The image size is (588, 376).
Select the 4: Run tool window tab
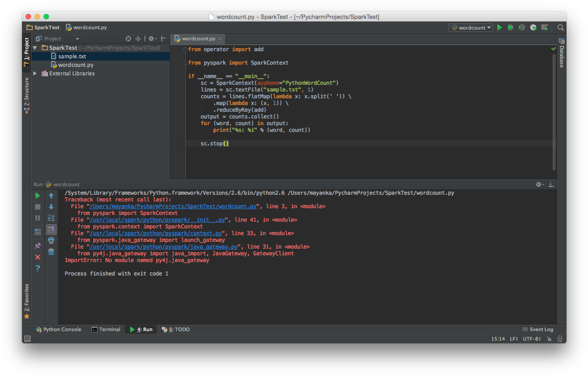(x=141, y=329)
